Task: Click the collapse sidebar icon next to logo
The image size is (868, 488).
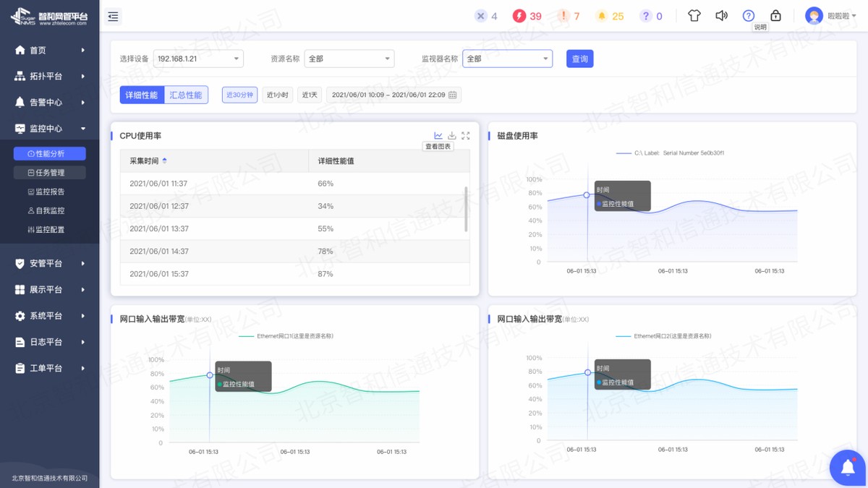Action: coord(112,15)
